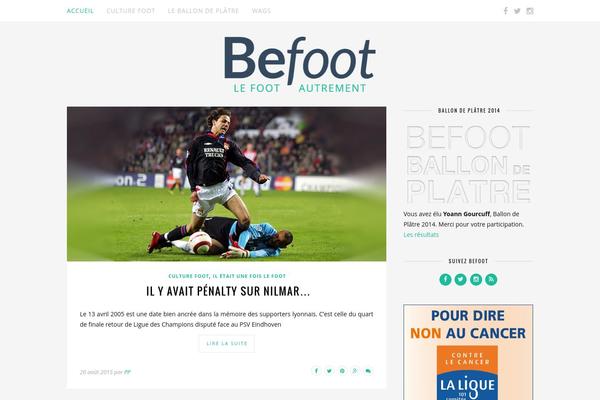Click the green RSS feed circle icon
The height and width of the screenshot is (400, 600).
click(x=491, y=279)
